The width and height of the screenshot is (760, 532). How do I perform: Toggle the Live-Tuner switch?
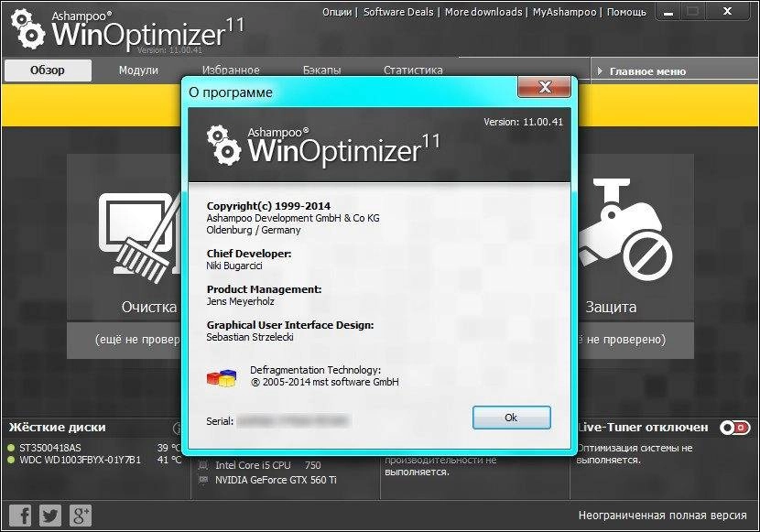(734, 428)
